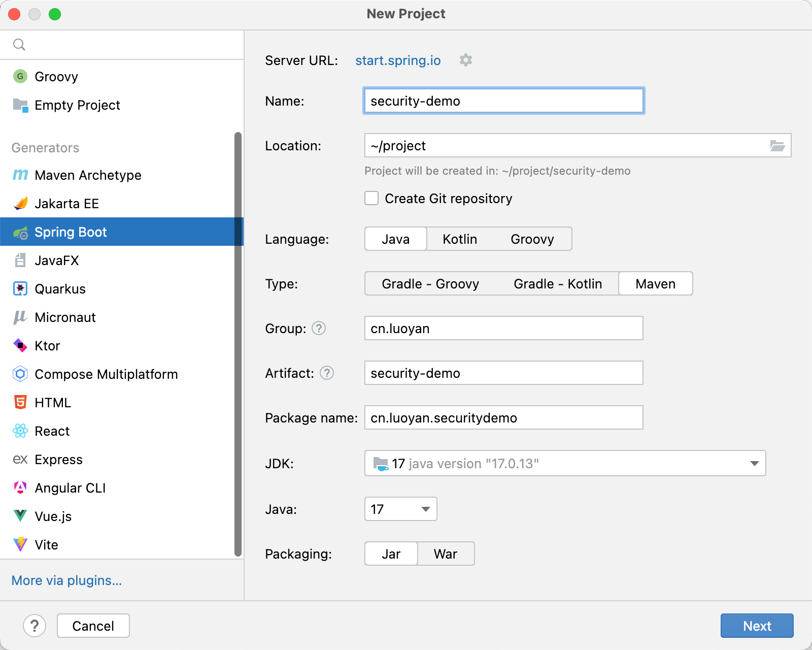The image size is (812, 650).
Task: Choose Gradle - Groovy build type
Action: [x=430, y=284]
